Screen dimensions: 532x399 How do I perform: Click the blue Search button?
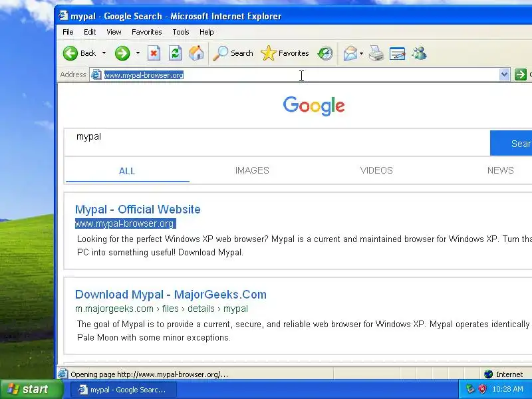coord(511,143)
